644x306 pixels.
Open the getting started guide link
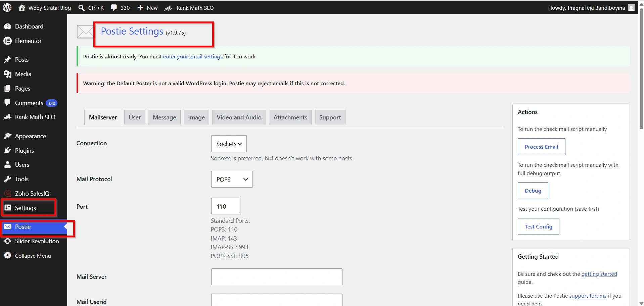tap(599, 274)
